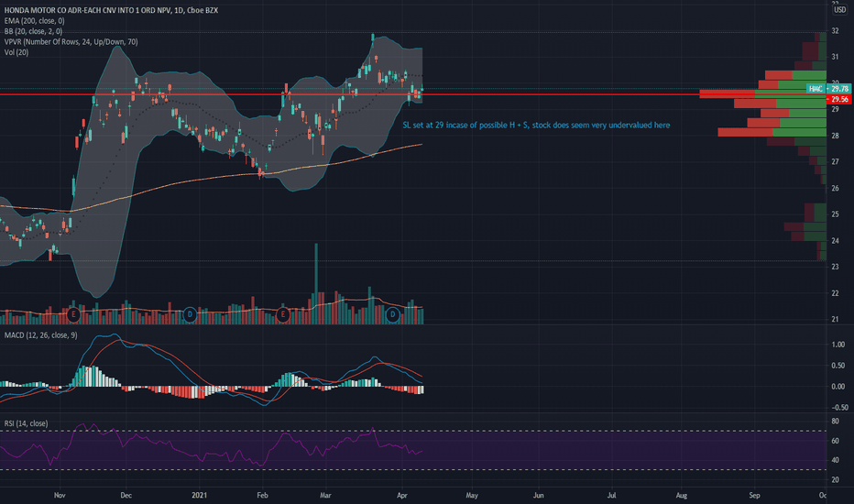The width and height of the screenshot is (854, 504).
Task: Click the 'SL set at 29' annotation text
Action: coord(536,126)
